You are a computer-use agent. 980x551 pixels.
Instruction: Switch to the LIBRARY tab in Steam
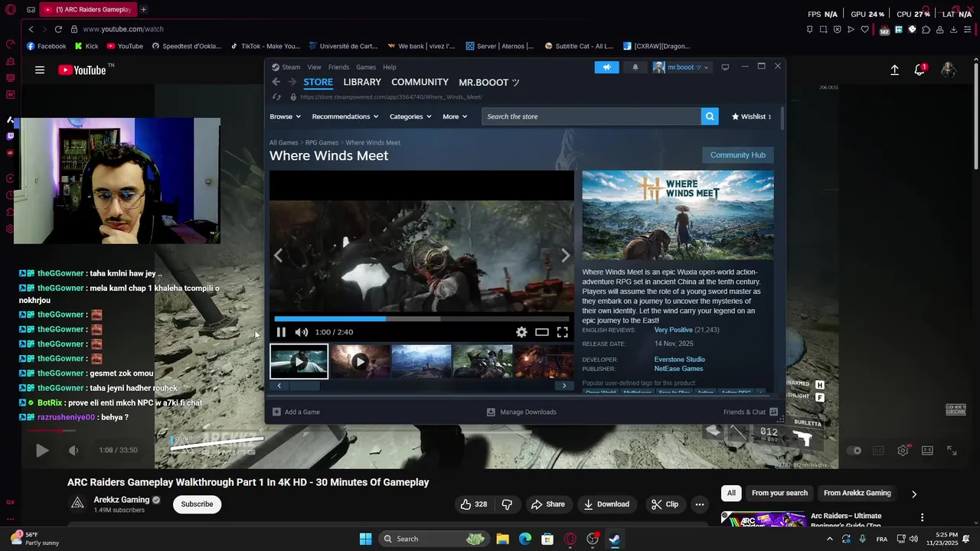click(362, 82)
